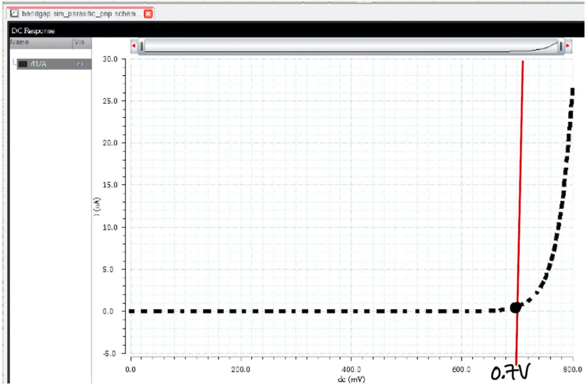Select the /I1/A trace row

[x=54, y=64]
